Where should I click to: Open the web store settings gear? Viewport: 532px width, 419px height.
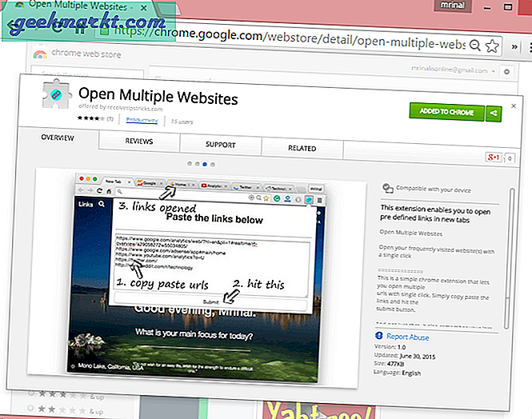click(505, 71)
